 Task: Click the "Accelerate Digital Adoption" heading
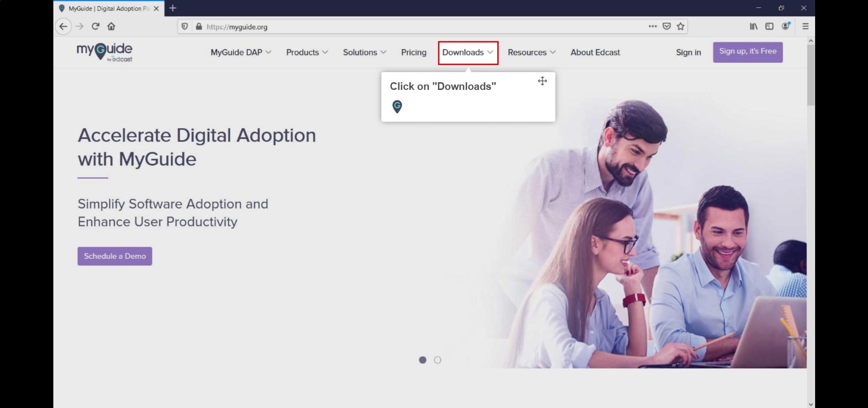(x=197, y=147)
